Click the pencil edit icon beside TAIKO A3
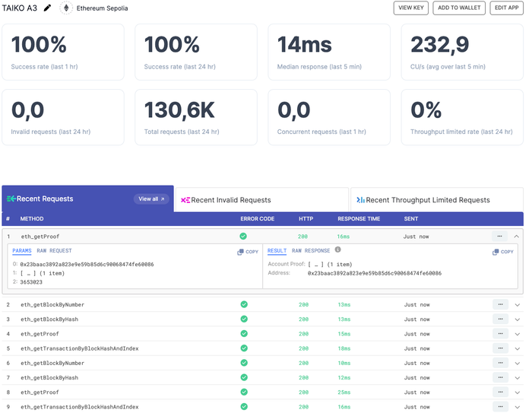The width and height of the screenshot is (532, 413). pyautogui.click(x=47, y=8)
